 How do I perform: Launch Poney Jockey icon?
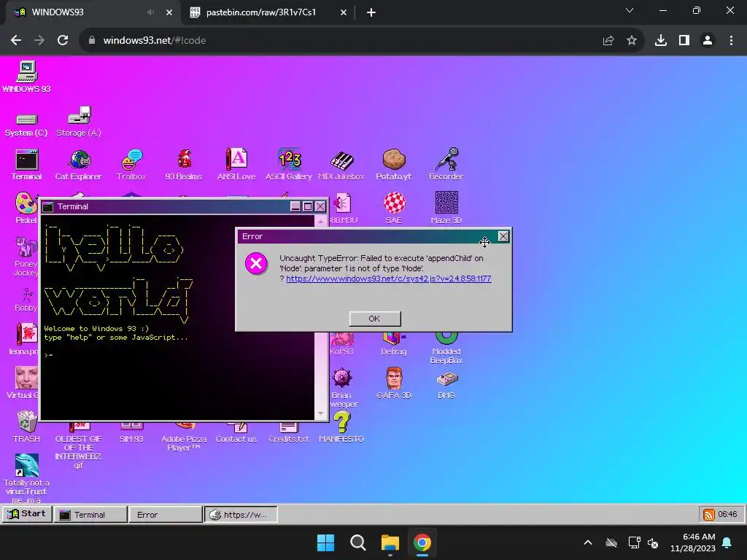(26, 256)
